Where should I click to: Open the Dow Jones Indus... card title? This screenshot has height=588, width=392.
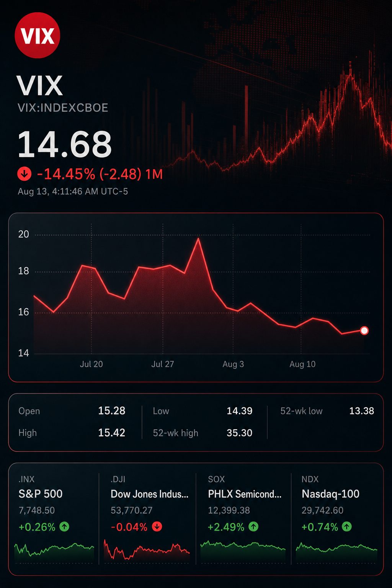(149, 494)
